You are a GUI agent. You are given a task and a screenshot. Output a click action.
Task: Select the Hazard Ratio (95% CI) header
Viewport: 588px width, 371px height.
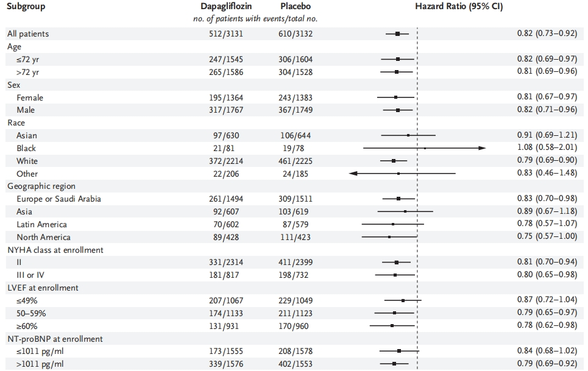click(x=458, y=7)
